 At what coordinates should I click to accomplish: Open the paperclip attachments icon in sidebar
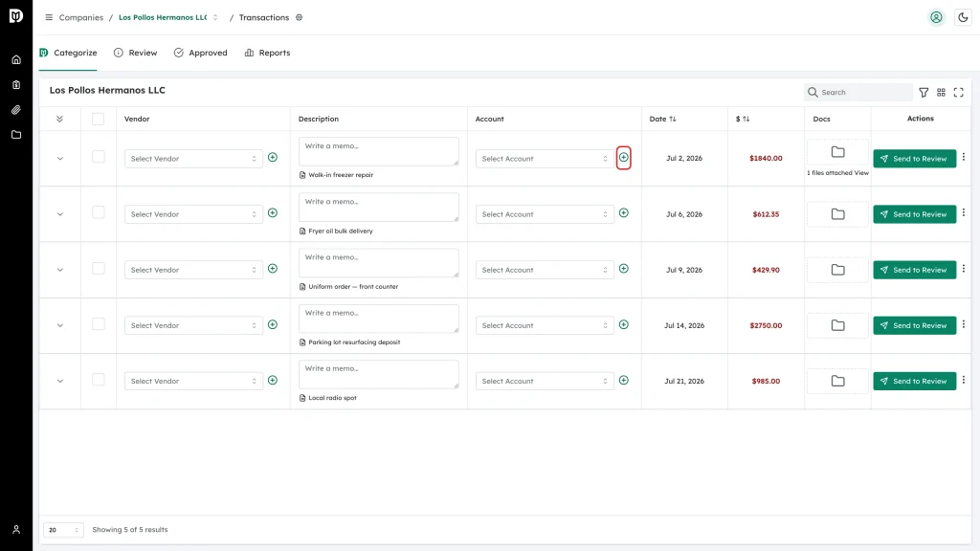(x=16, y=110)
